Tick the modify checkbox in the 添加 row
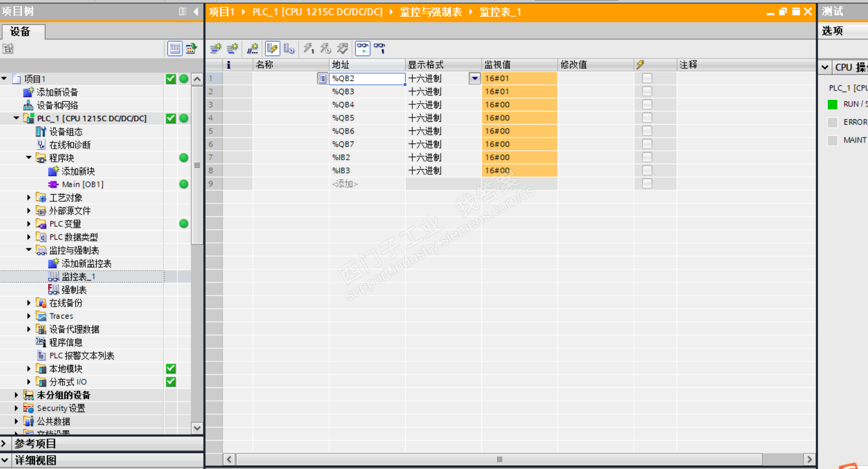This screenshot has height=469, width=868. coord(647,183)
